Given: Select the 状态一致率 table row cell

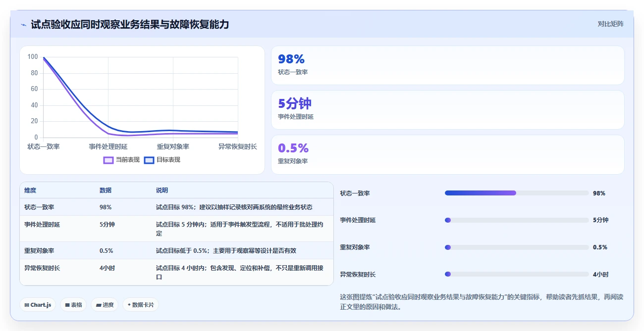Looking at the screenshot, I should pyautogui.click(x=39, y=207).
